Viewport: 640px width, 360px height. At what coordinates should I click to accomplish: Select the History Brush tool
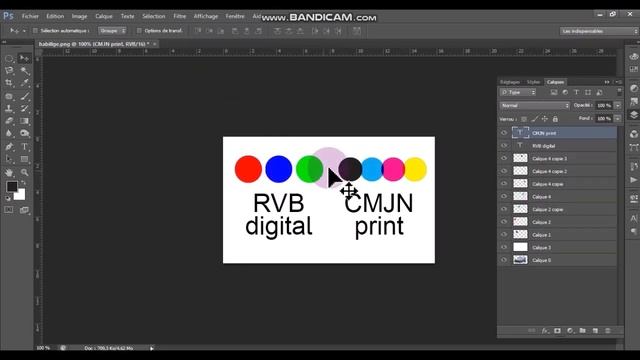point(24,109)
